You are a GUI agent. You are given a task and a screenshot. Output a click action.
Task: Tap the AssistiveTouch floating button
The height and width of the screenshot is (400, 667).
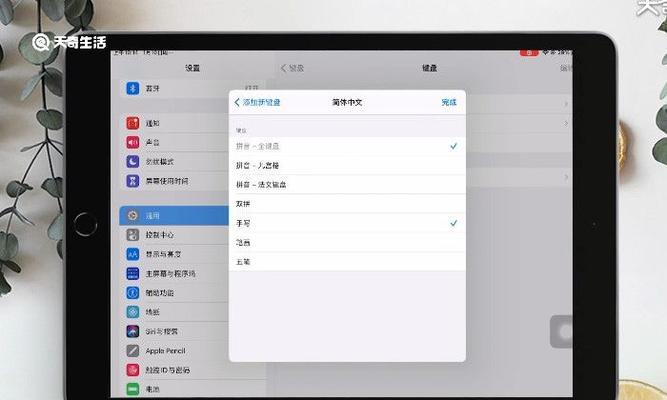click(561, 331)
